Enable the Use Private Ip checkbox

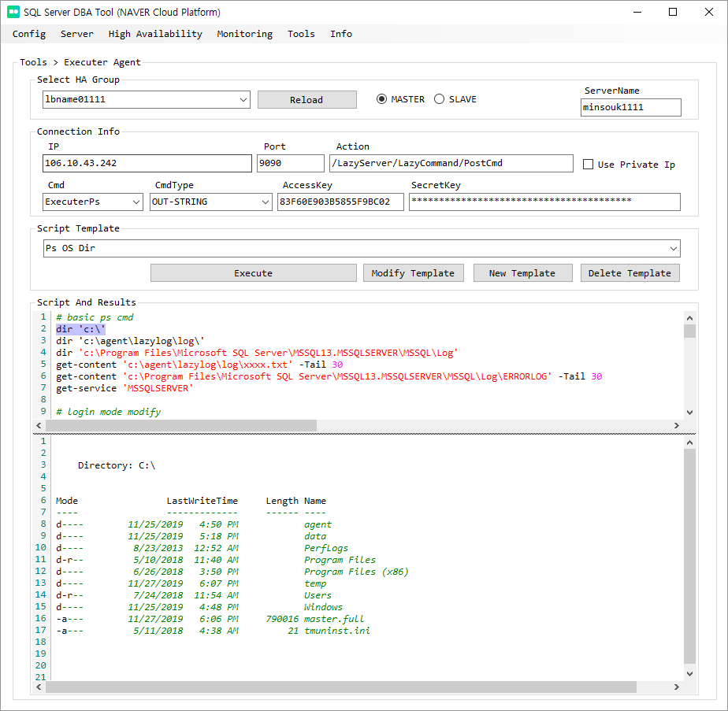(588, 165)
